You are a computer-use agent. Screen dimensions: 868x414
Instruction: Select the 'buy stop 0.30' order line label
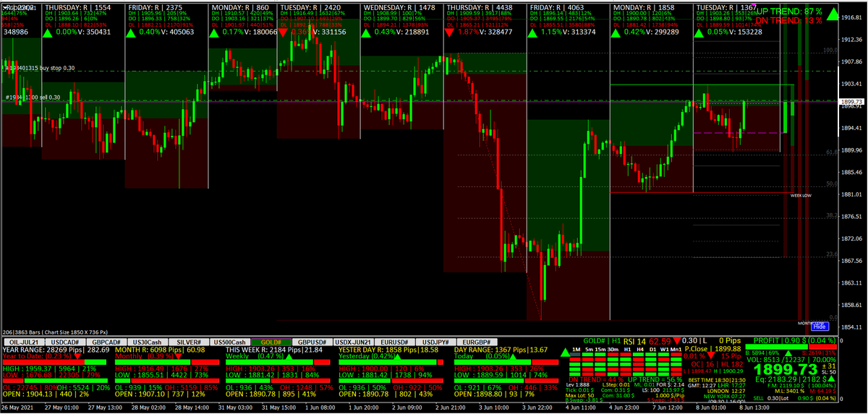point(39,68)
